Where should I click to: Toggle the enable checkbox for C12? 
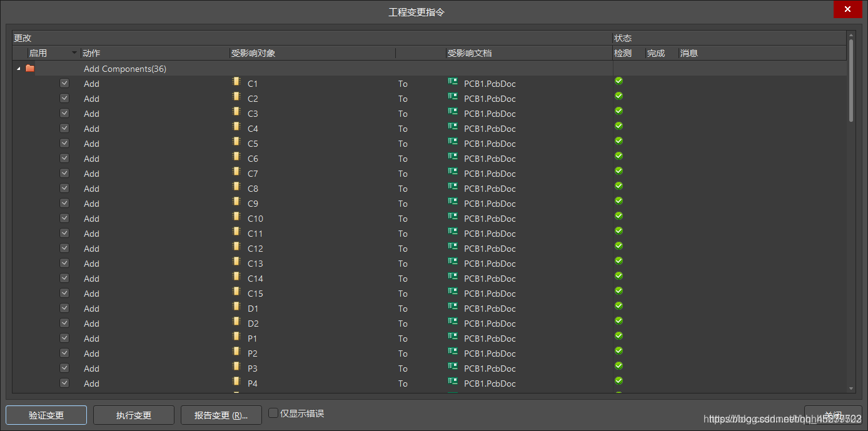tap(64, 248)
